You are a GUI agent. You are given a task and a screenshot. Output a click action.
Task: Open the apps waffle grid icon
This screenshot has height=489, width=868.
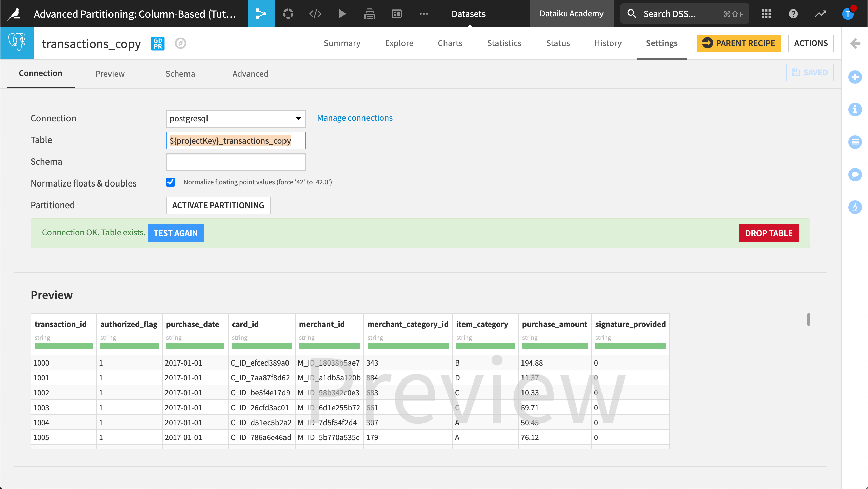pyautogui.click(x=766, y=14)
